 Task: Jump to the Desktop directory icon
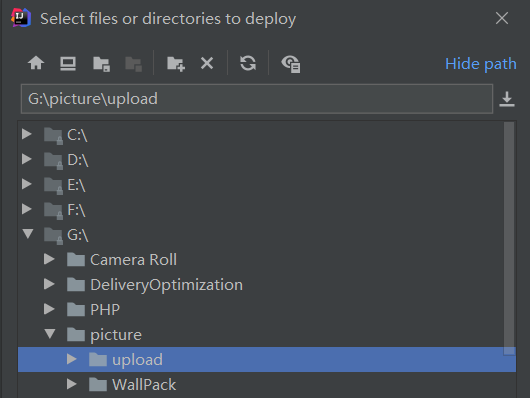[x=68, y=64]
